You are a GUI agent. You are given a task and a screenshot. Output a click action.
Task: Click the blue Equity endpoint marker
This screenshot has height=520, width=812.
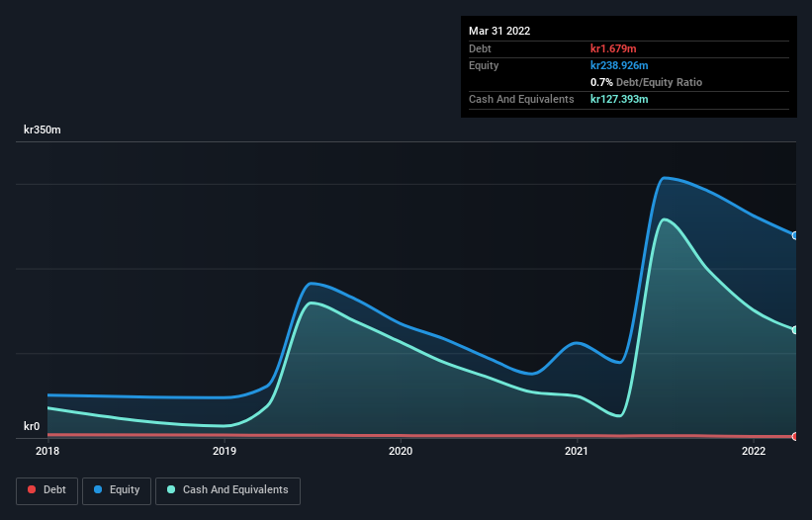coord(795,235)
